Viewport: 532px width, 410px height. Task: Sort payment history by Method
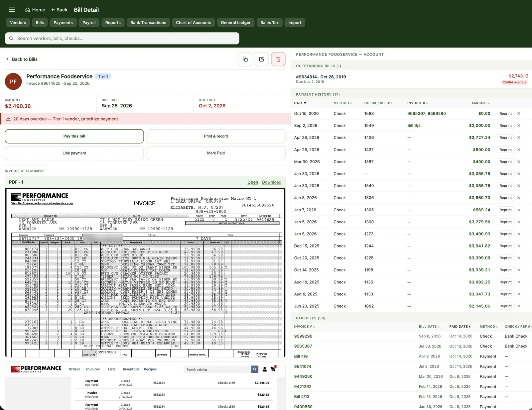[342, 103]
